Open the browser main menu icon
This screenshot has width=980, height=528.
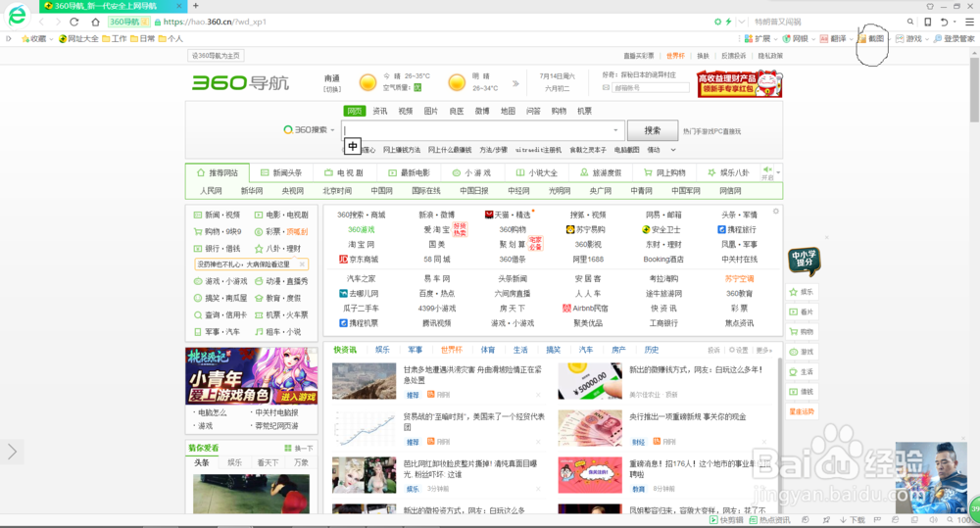(969, 22)
